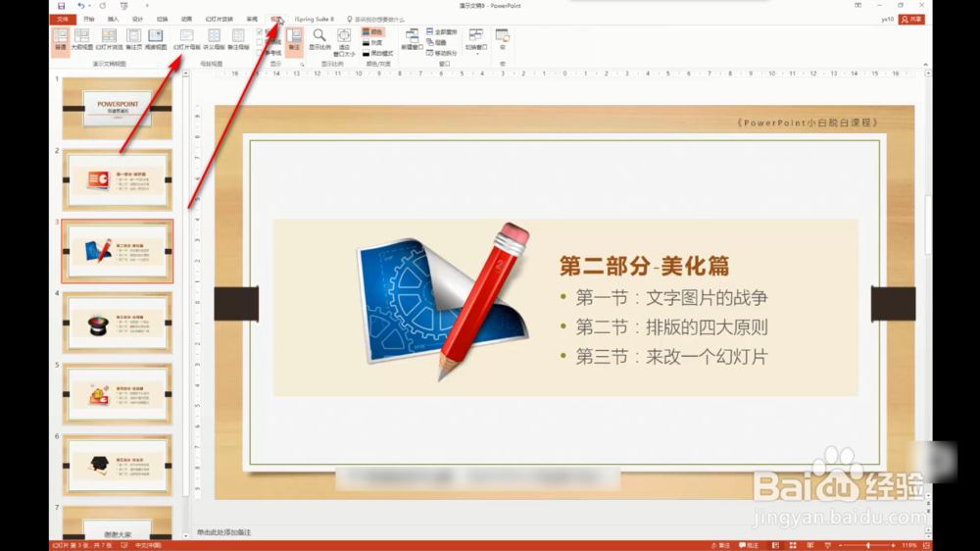Collapse the ribbon arrow

pos(926,64)
